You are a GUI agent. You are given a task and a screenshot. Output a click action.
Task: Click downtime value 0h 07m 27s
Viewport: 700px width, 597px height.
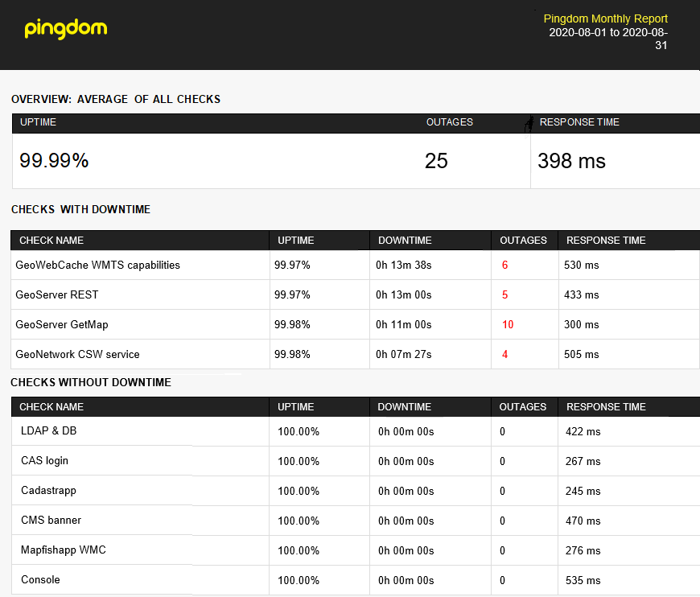click(x=404, y=355)
